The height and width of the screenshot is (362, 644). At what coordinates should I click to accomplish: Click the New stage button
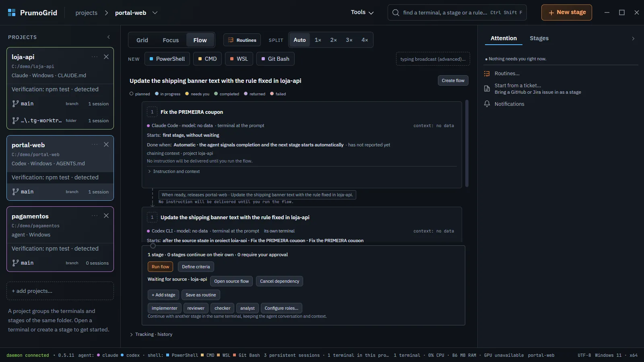tap(567, 12)
